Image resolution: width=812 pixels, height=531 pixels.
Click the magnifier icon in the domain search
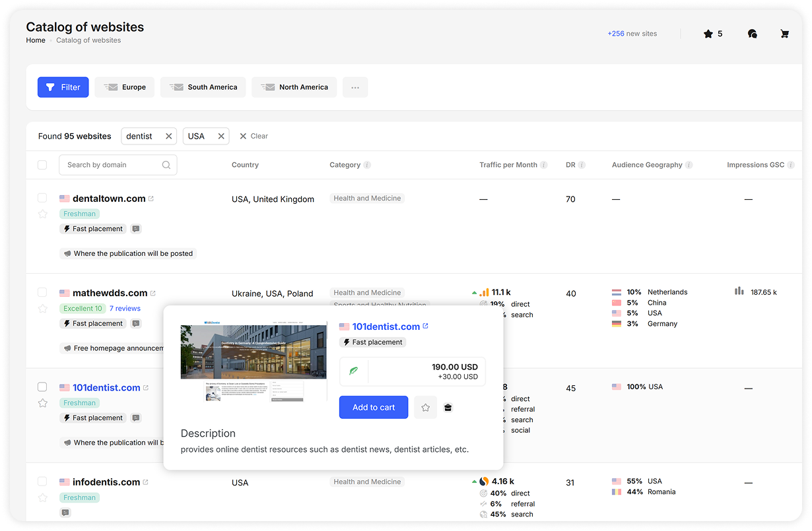166,164
